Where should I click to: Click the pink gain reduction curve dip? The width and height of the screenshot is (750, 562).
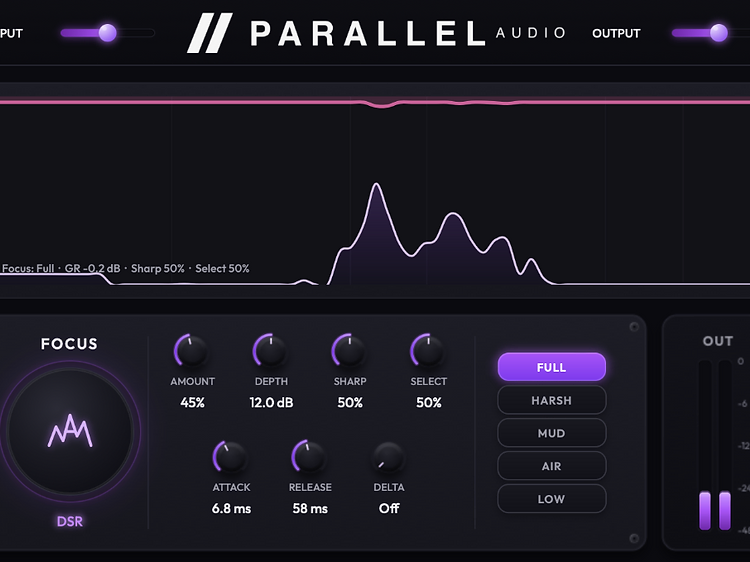pyautogui.click(x=382, y=105)
